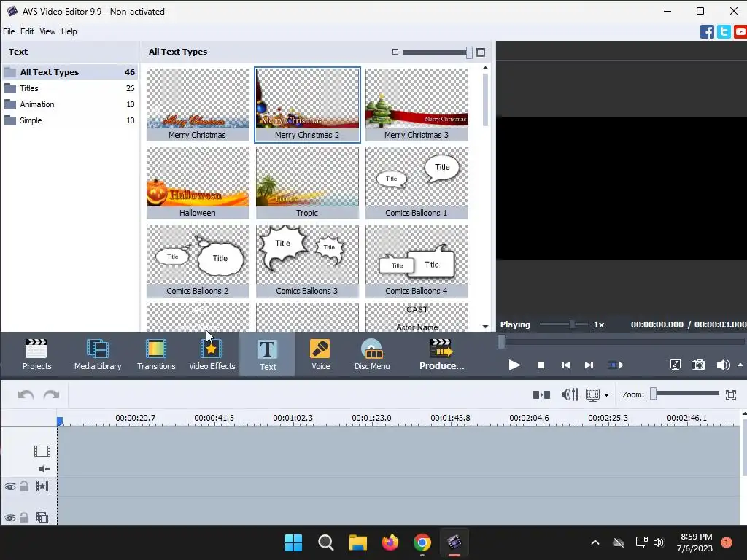This screenshot has width=747, height=560.
Task: Select the Comics Balloons 4 preset
Action: (x=417, y=261)
